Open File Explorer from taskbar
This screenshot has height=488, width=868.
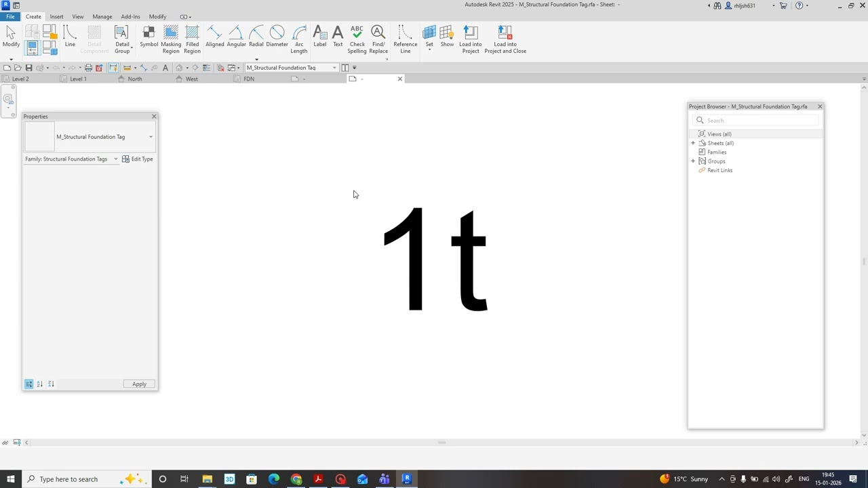pos(207,479)
